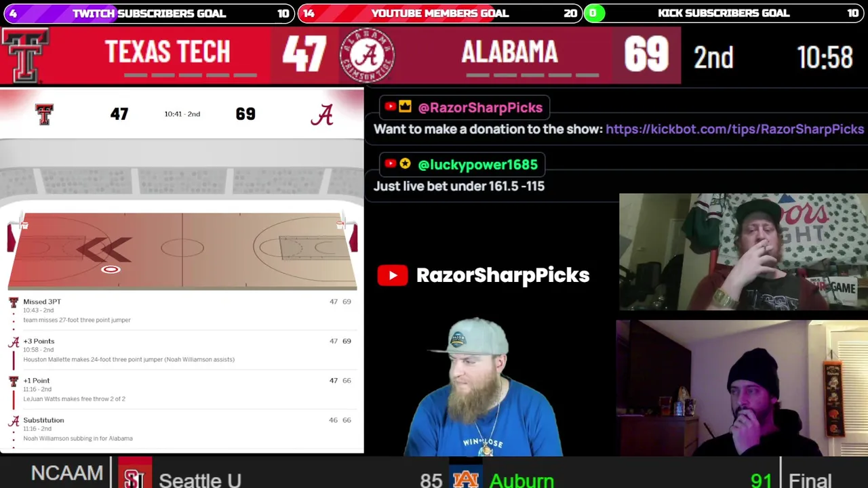Click the Auburn logo in the bottom ticker

[x=466, y=479]
